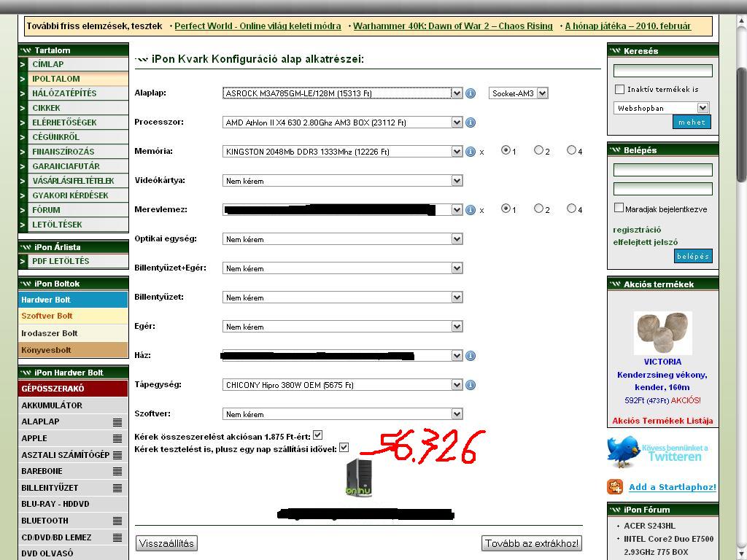The height and width of the screenshot is (560, 747).
Task: Switch to Szoftver Bolt shop
Action: (74, 316)
